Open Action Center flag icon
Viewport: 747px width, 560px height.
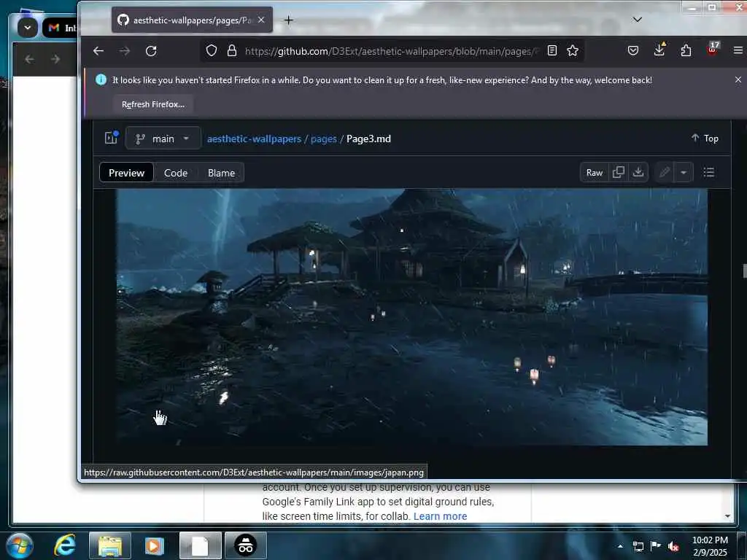coord(656,546)
